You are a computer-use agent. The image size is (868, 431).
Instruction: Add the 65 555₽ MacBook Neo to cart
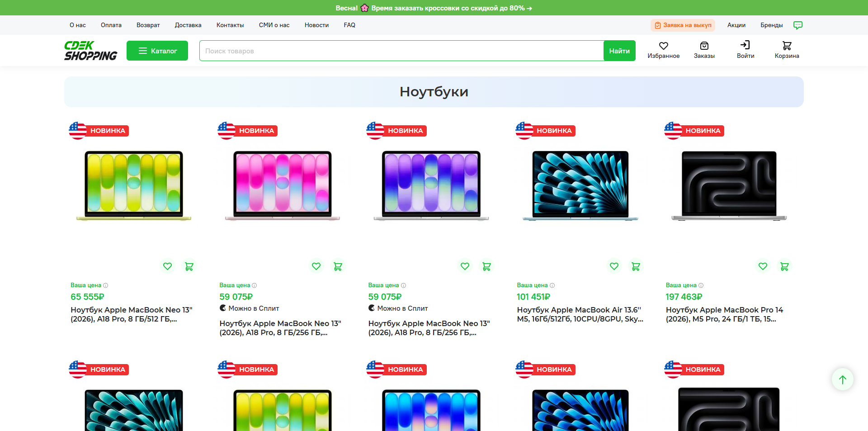click(189, 266)
